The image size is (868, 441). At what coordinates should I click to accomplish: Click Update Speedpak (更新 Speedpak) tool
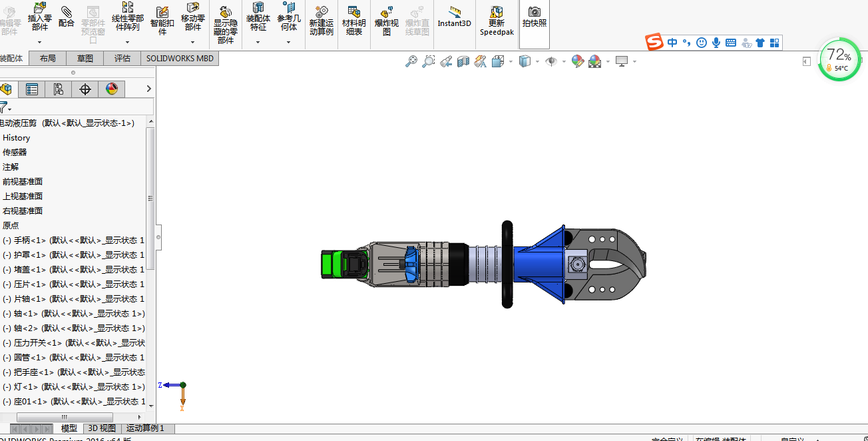(497, 21)
